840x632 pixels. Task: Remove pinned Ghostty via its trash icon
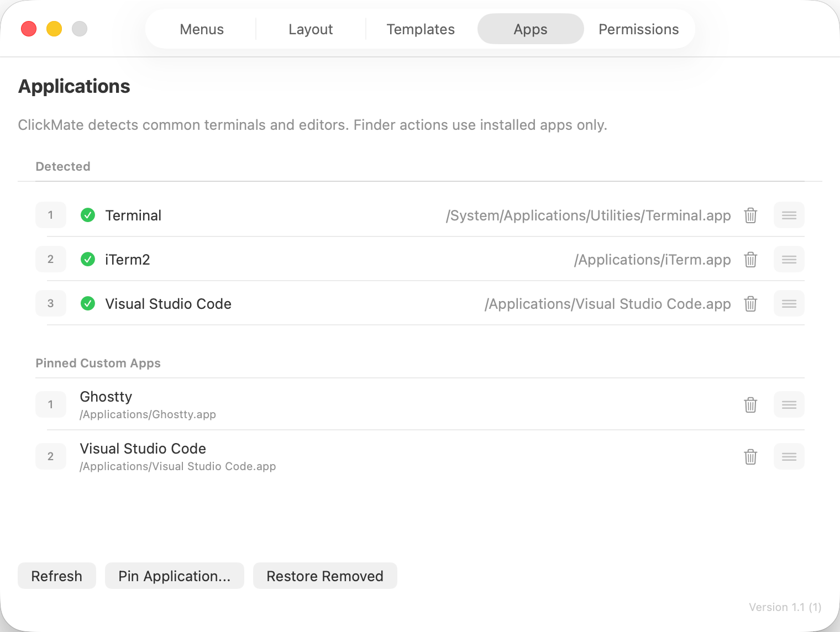[x=750, y=404]
